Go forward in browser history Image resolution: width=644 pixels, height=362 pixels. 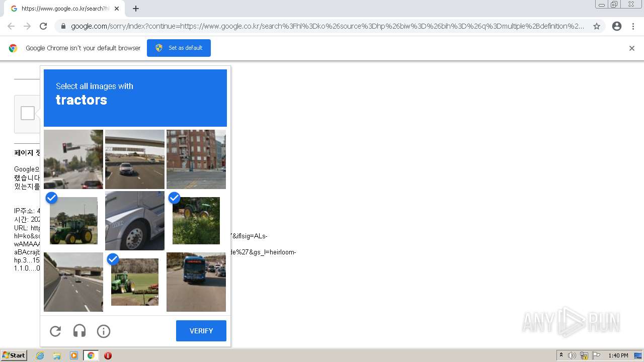click(x=27, y=26)
